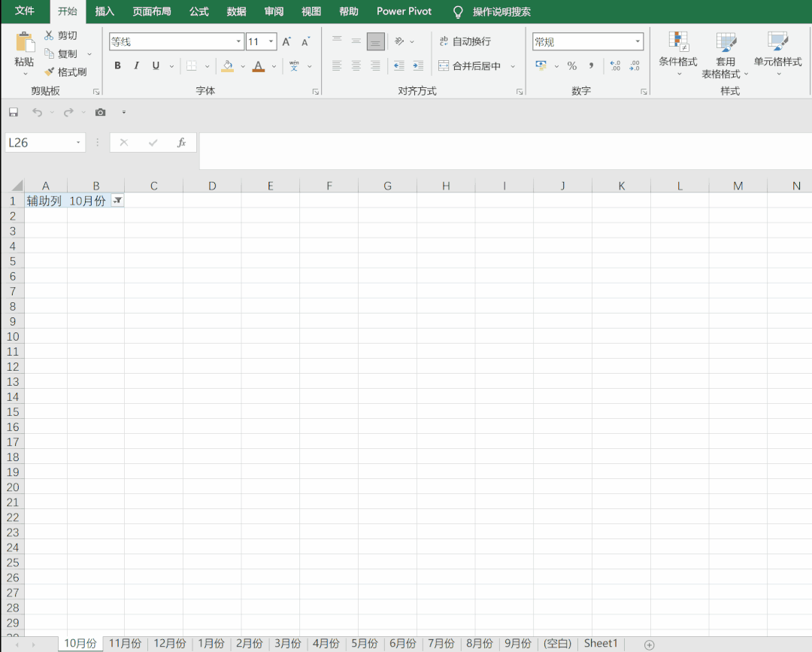Click the Cut scissors icon
The height and width of the screenshot is (652, 812).
coord(49,35)
